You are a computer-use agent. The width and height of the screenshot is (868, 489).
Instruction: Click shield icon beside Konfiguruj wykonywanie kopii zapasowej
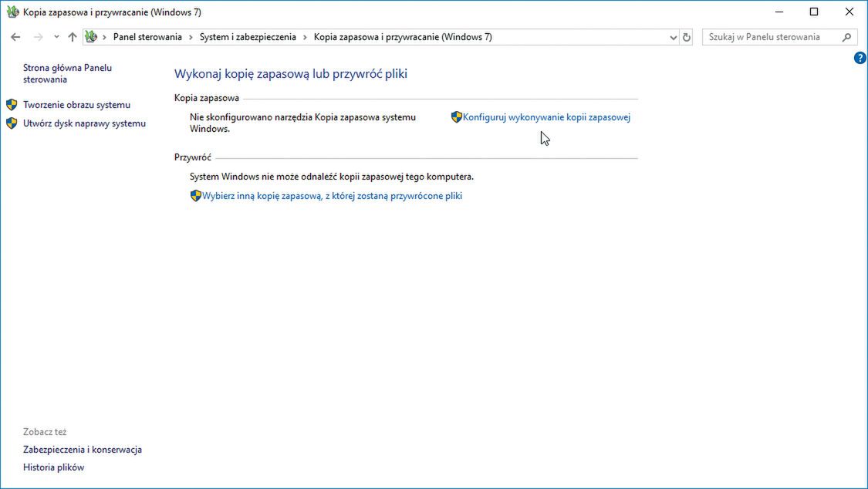[x=456, y=116]
